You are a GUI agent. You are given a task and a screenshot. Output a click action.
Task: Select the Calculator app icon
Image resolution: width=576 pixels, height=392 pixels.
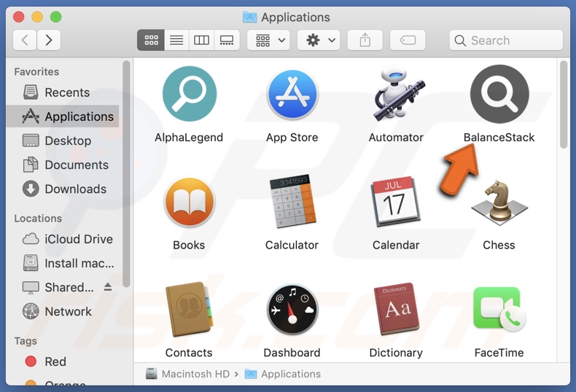(292, 202)
